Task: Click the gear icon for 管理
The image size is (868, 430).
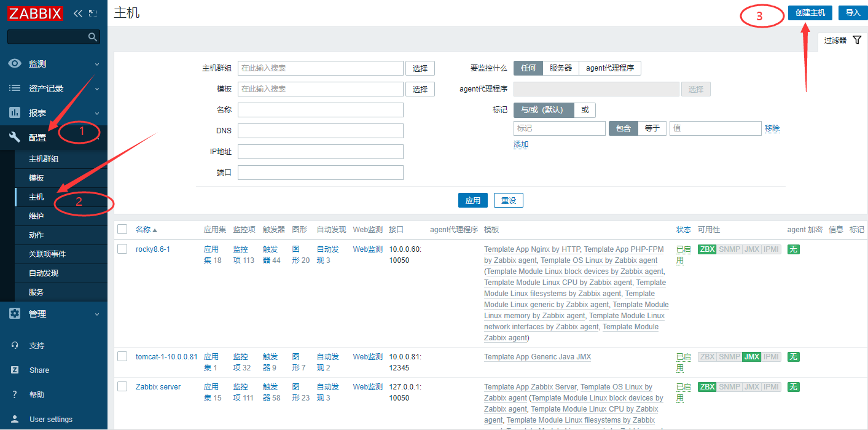Action: click(x=15, y=314)
